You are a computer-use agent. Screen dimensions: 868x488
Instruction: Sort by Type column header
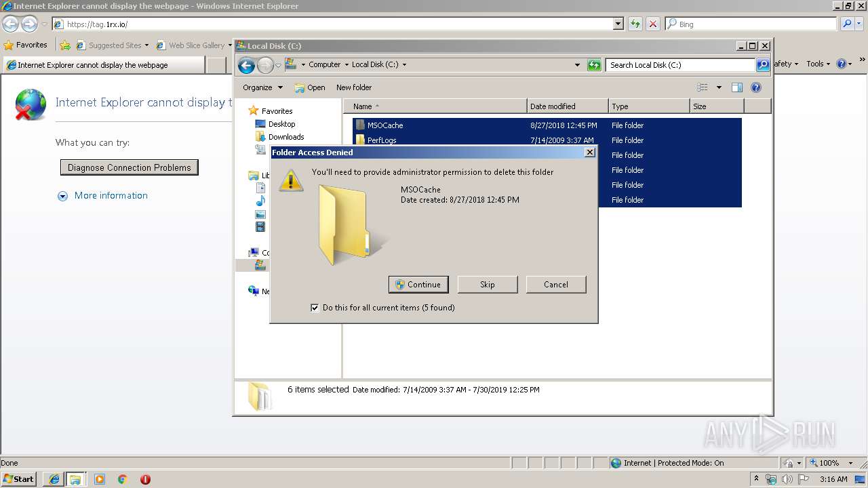point(649,106)
